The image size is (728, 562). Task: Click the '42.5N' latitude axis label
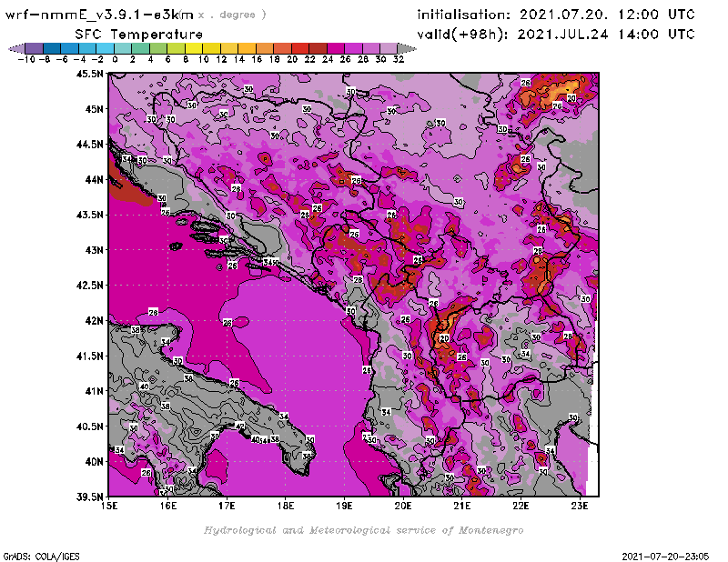pyautogui.click(x=89, y=286)
